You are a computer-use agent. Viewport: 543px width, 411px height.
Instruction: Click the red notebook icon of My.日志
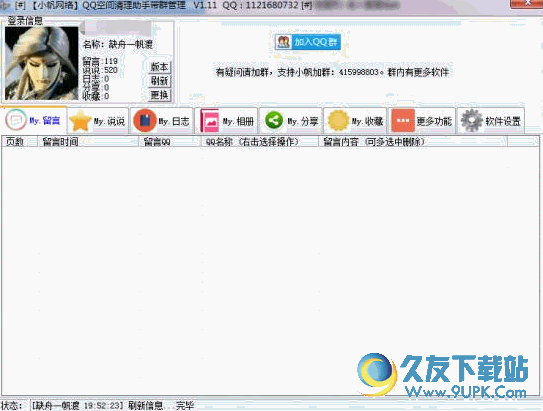point(145,121)
